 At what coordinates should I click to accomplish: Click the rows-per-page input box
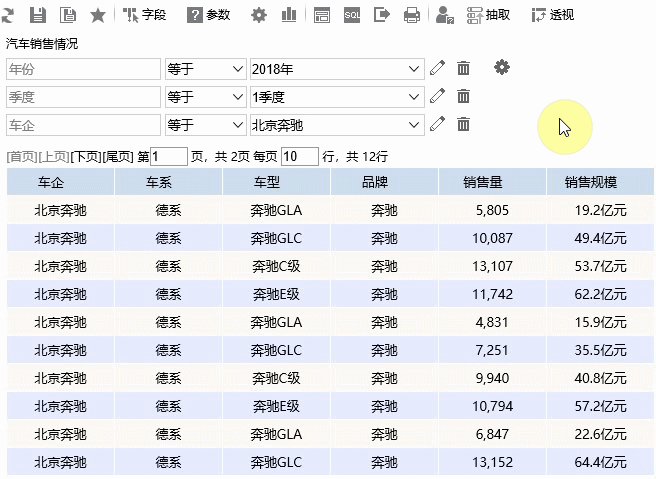(x=300, y=156)
